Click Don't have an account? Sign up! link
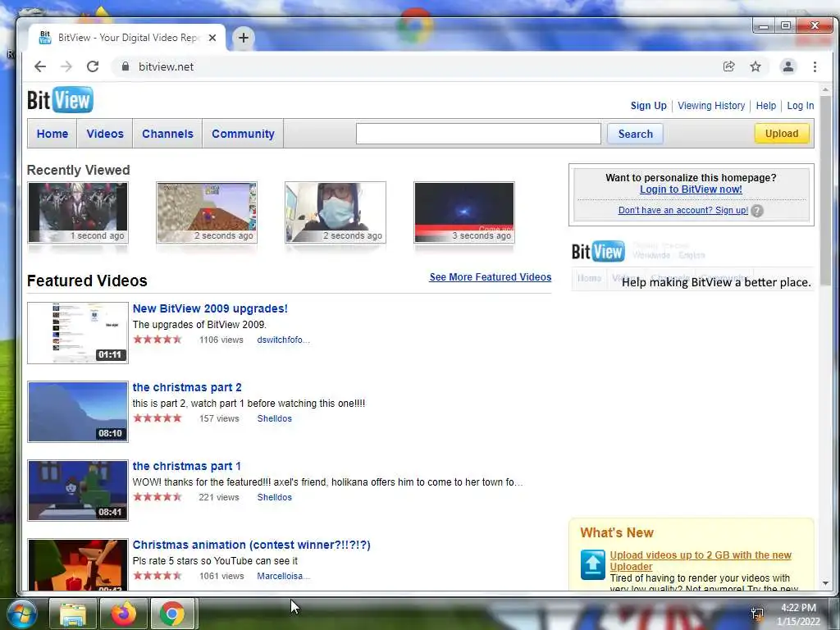 683,210
